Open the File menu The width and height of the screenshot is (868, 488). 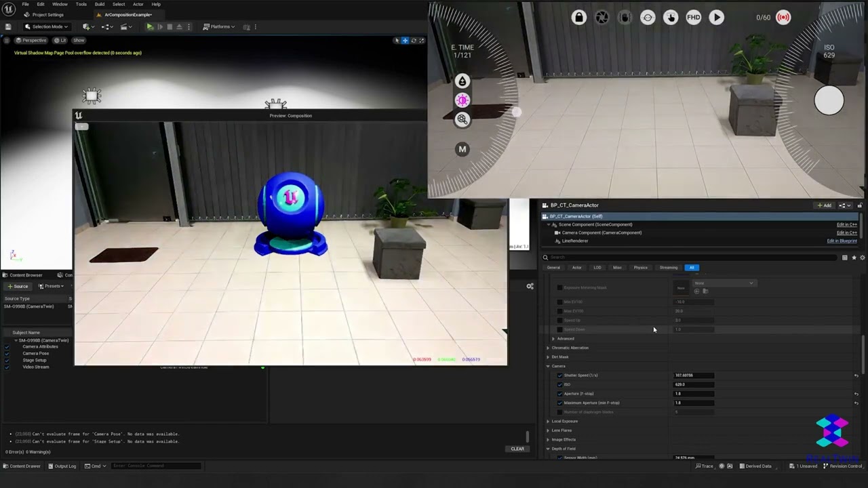(25, 4)
